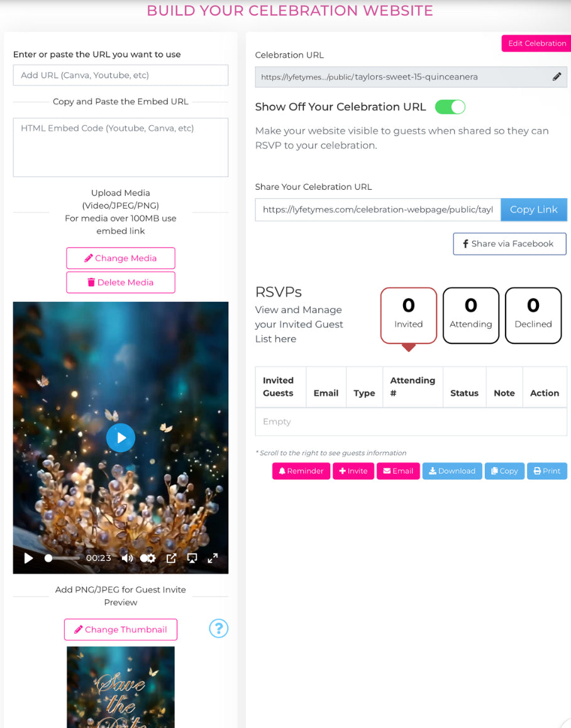Click the Edit Celebration button
571x728 pixels.
pos(536,43)
